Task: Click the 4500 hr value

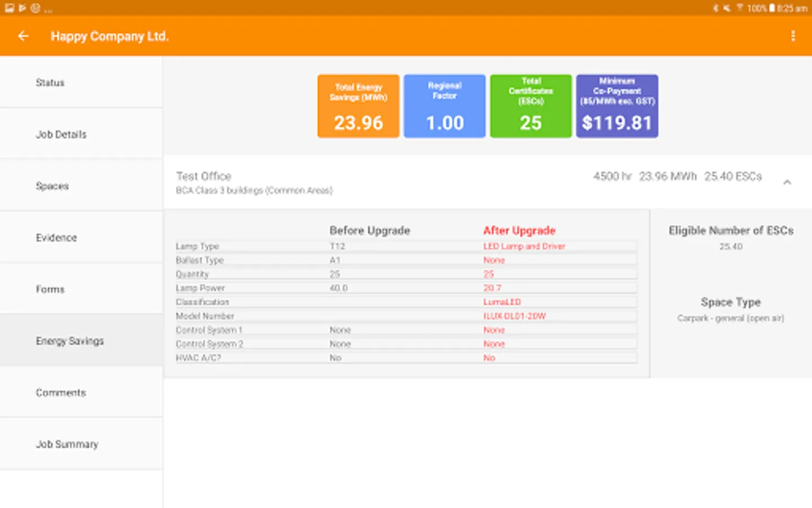Action: [x=612, y=176]
